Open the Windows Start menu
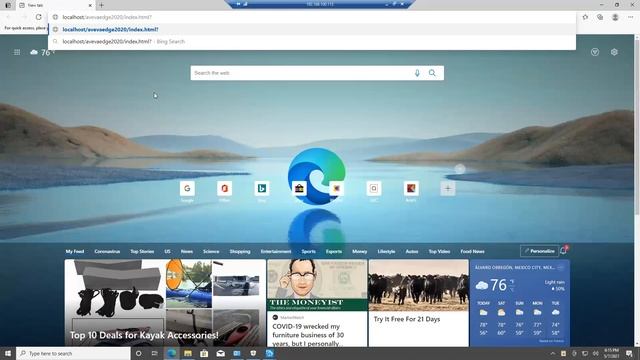The width and height of the screenshot is (640, 360). (x=8, y=353)
